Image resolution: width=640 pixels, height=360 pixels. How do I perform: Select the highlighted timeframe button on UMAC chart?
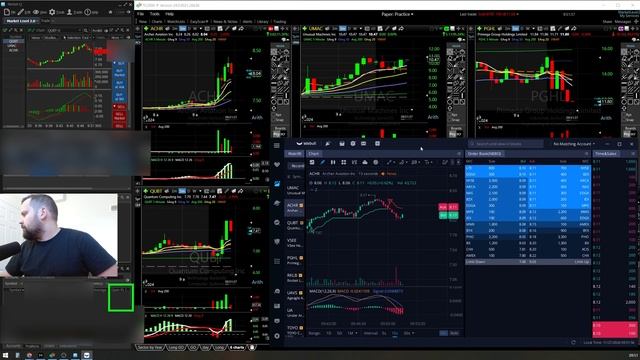(x=342, y=29)
